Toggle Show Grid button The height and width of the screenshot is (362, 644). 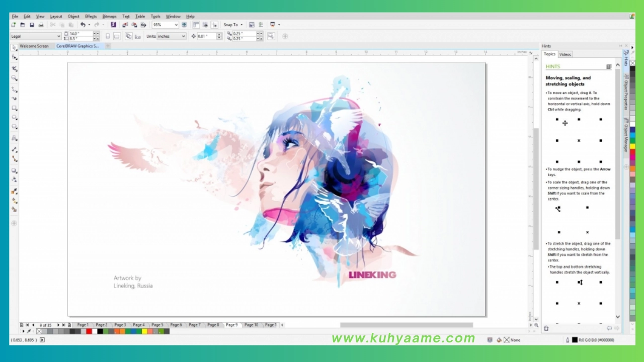coord(205,25)
